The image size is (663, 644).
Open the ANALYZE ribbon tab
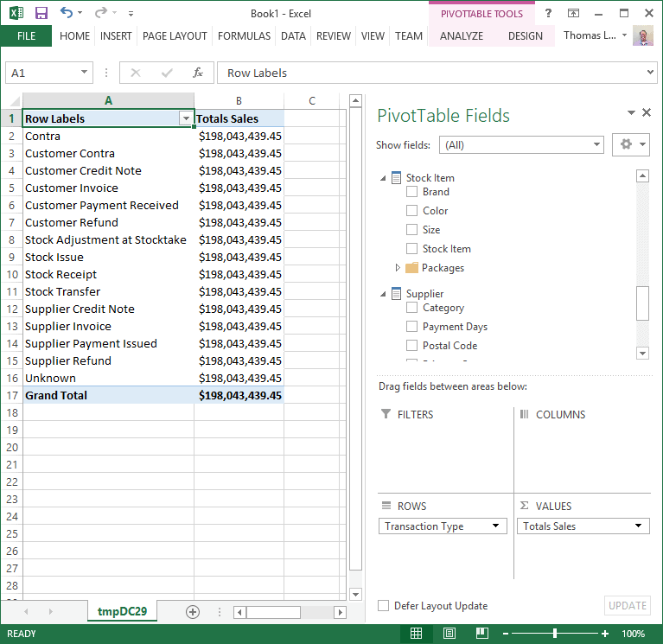(x=462, y=36)
